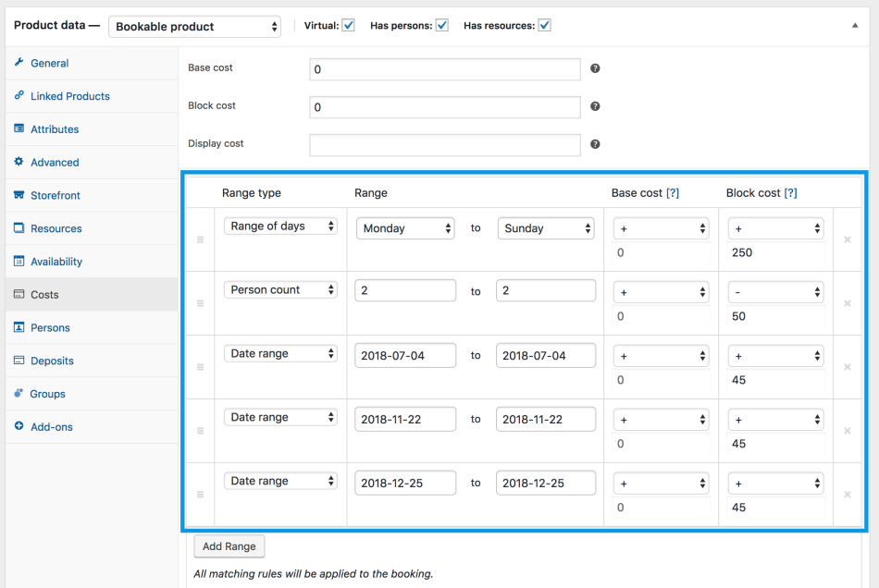
Task: Switch to the Availability tab
Action: pos(56,262)
